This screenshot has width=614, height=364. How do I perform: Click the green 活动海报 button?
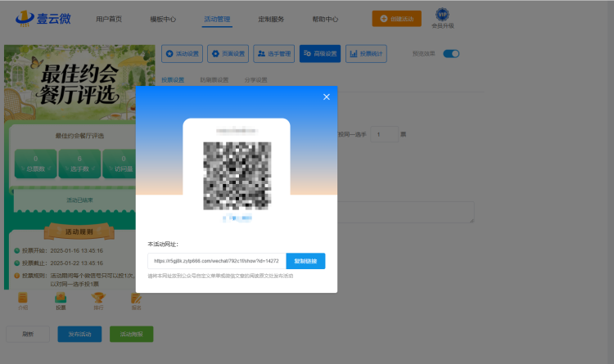click(131, 334)
